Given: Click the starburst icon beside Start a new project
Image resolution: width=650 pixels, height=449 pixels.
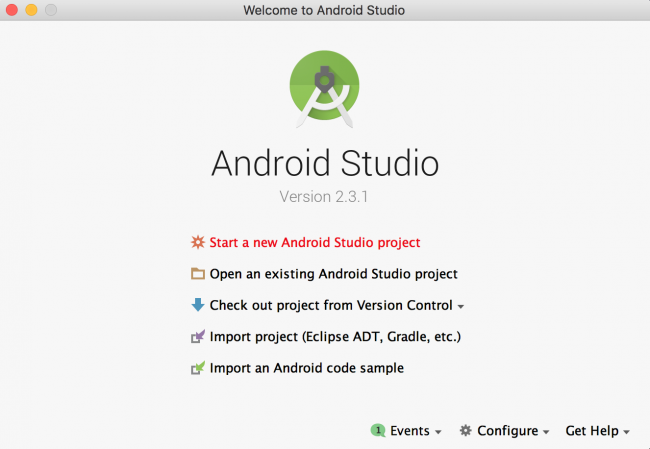Looking at the screenshot, I should click(x=198, y=242).
